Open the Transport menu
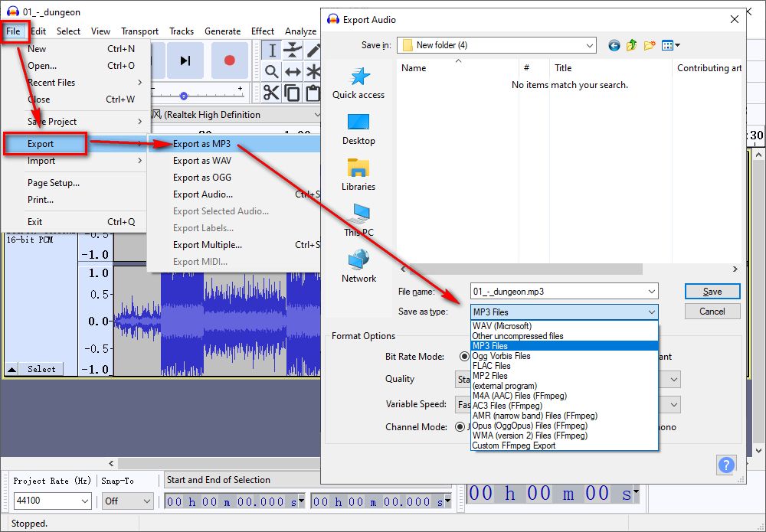The image size is (766, 532). [x=139, y=31]
